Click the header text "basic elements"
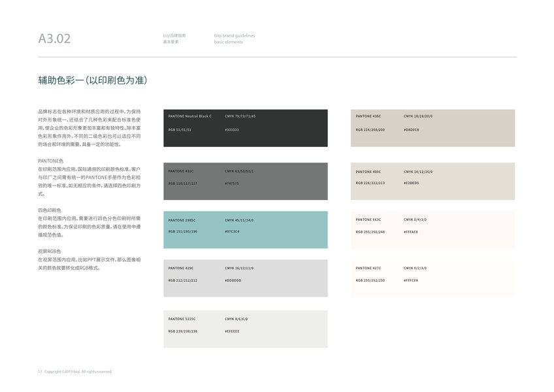Image resolution: width=554 pixels, height=392 pixels. pyautogui.click(x=228, y=42)
